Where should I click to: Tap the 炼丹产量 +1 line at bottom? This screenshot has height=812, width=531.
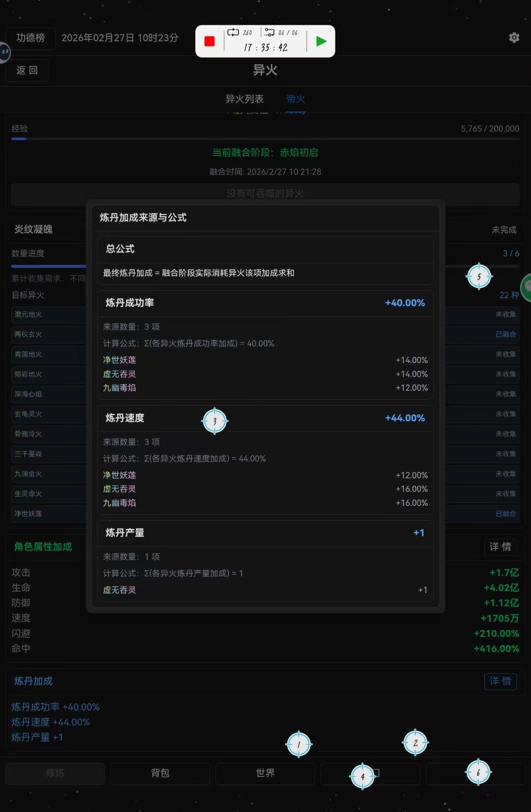click(37, 738)
